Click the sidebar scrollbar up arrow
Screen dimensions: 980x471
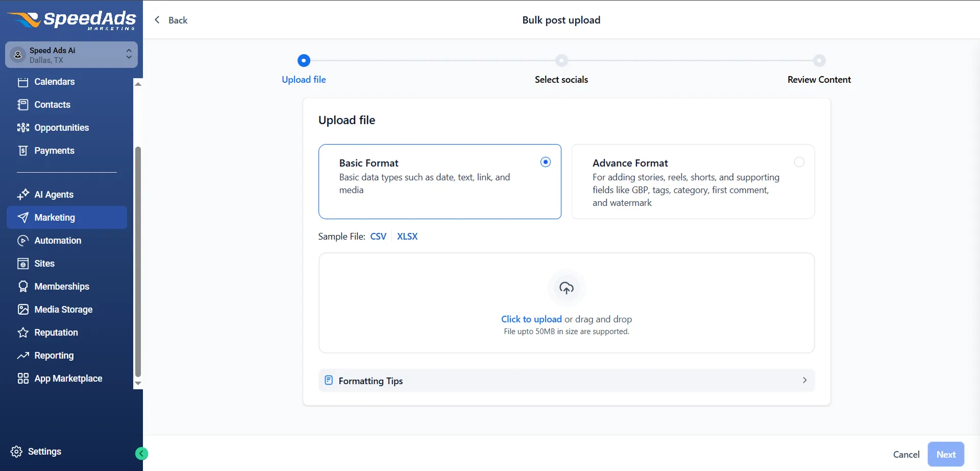[x=138, y=84]
